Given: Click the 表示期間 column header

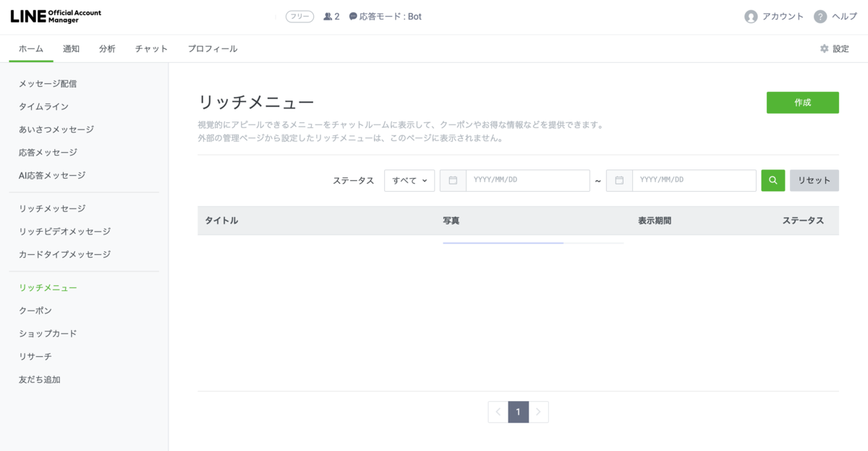Looking at the screenshot, I should coord(655,221).
